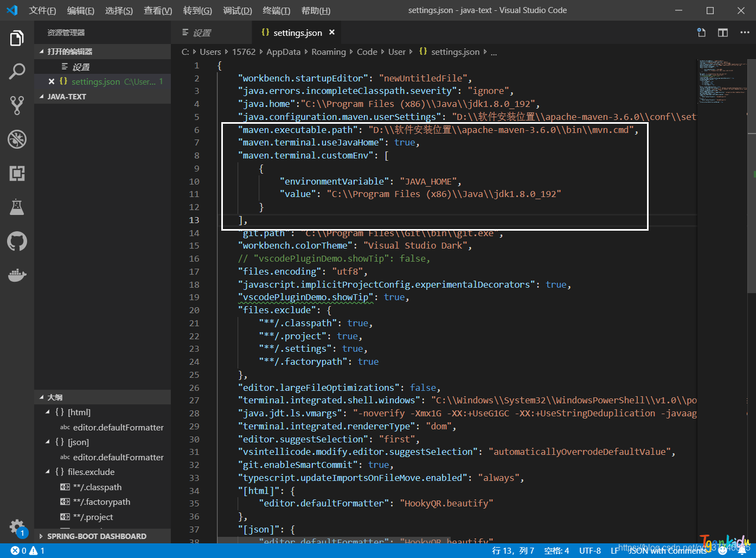Open the Search view icon

[x=17, y=72]
